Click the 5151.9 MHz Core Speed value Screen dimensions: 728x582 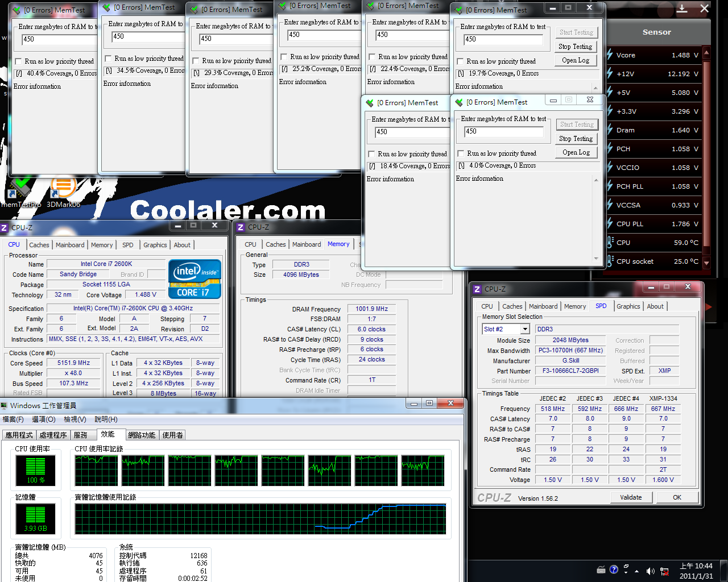74,363
